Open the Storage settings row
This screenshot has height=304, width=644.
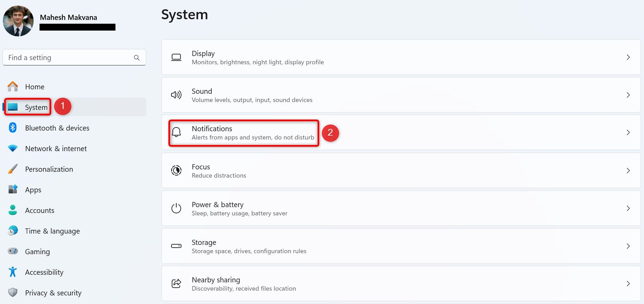click(x=401, y=246)
